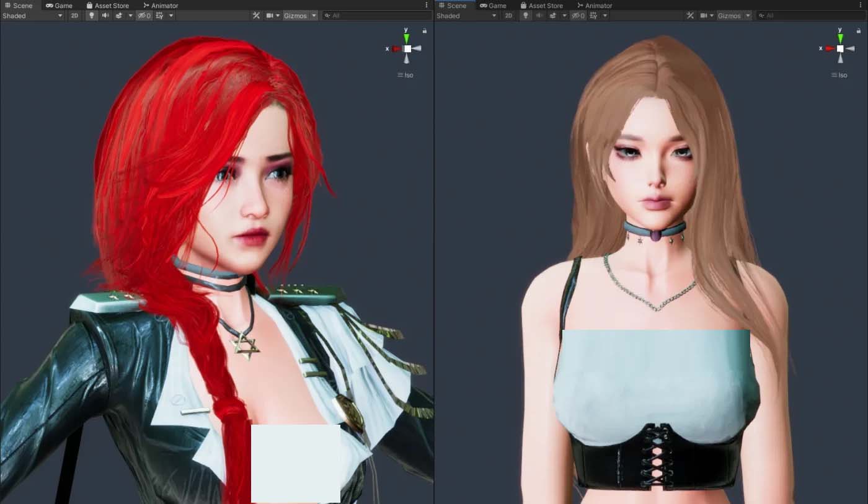
Task: Switch to the Game tab
Action: [59, 5]
